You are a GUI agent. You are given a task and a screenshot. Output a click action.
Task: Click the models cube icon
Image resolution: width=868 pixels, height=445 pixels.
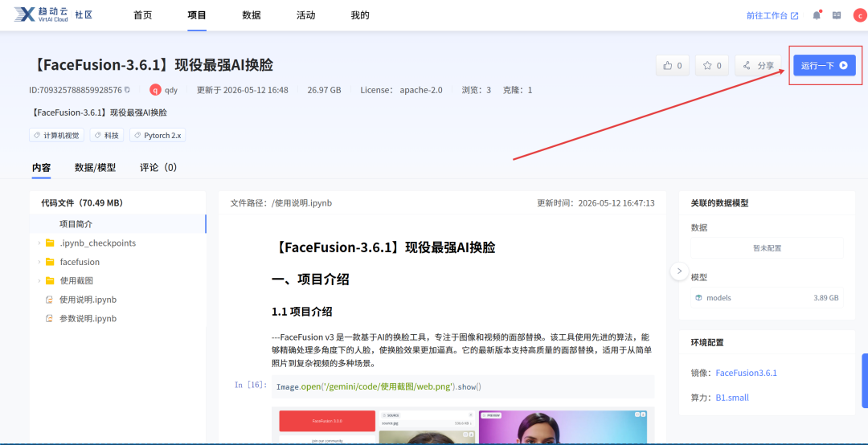tap(698, 298)
